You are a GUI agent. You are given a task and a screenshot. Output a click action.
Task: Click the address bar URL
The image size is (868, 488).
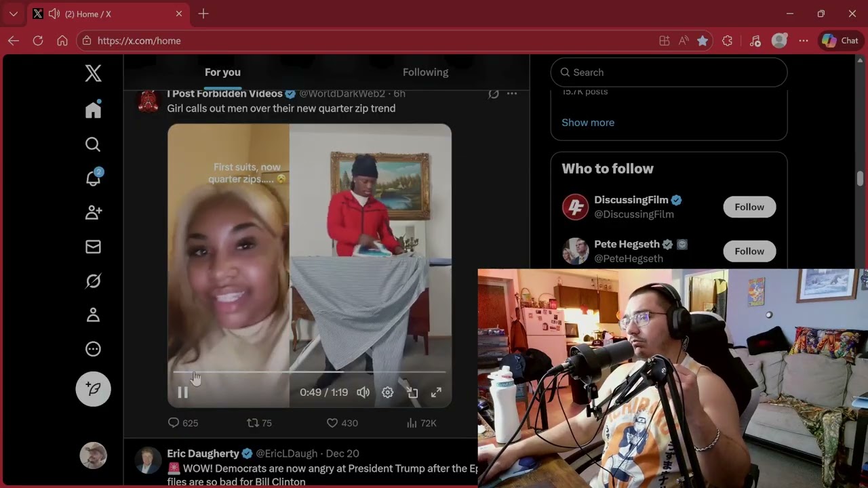pos(139,41)
